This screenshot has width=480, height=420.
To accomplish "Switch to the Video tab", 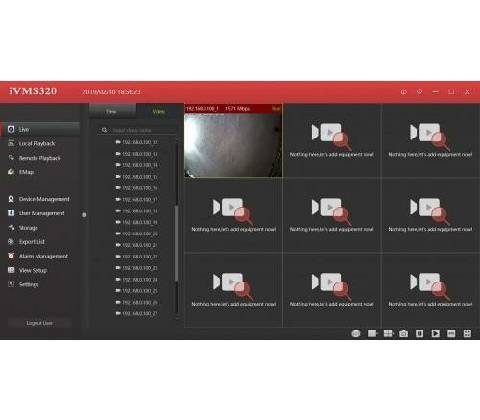I will (x=158, y=112).
